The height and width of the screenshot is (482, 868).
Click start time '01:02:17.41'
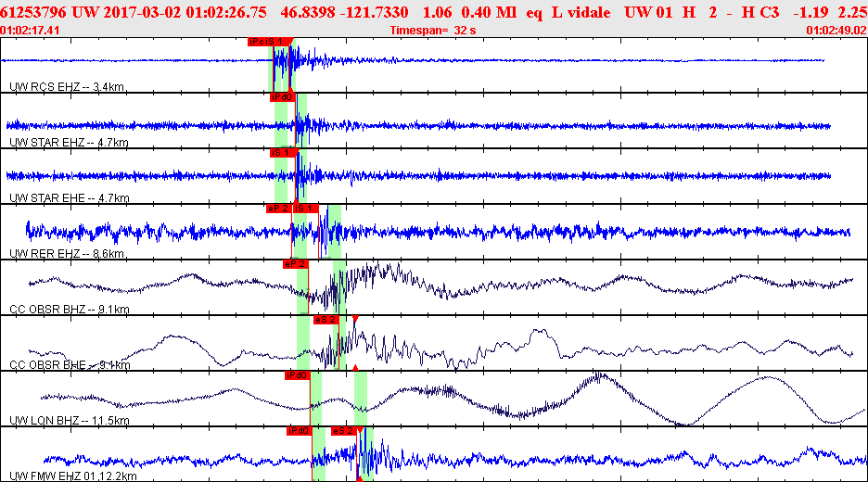[x=30, y=31]
